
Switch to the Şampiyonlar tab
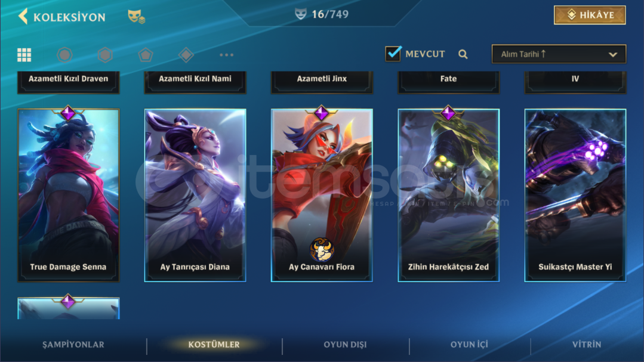point(73,345)
